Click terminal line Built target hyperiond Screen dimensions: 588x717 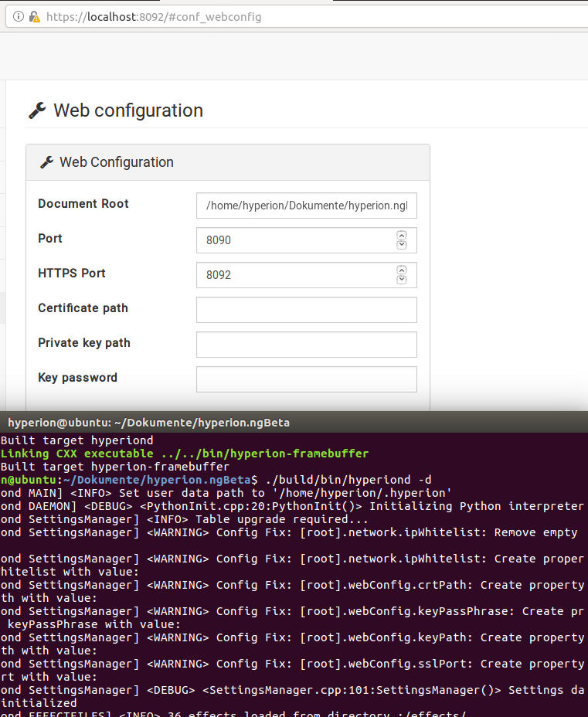pos(76,440)
